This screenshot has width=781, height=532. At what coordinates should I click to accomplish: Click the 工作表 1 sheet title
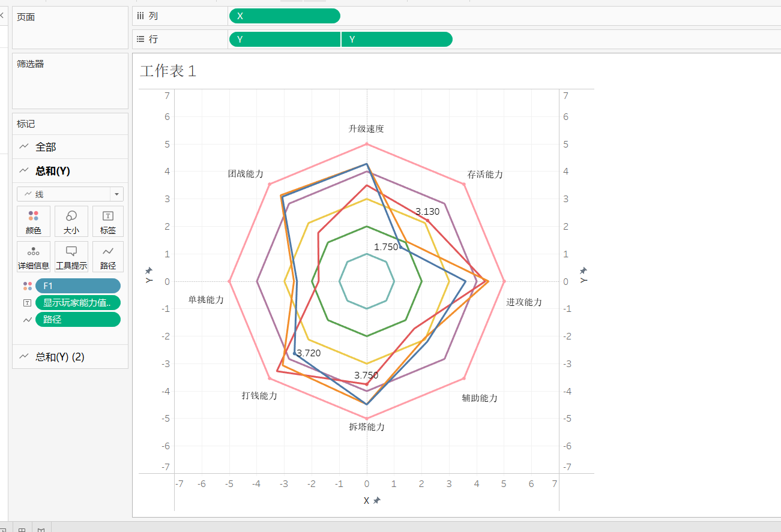pyautogui.click(x=168, y=71)
